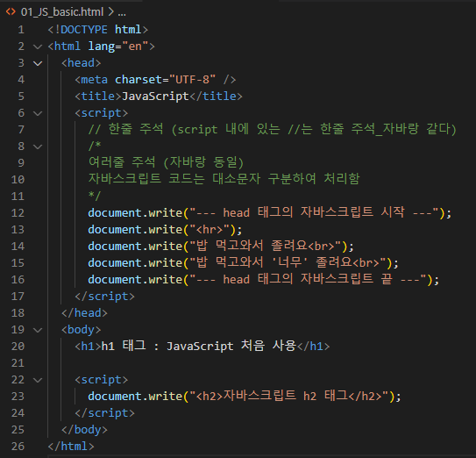
Task: Click the "en" attribute value
Action: [x=135, y=47]
